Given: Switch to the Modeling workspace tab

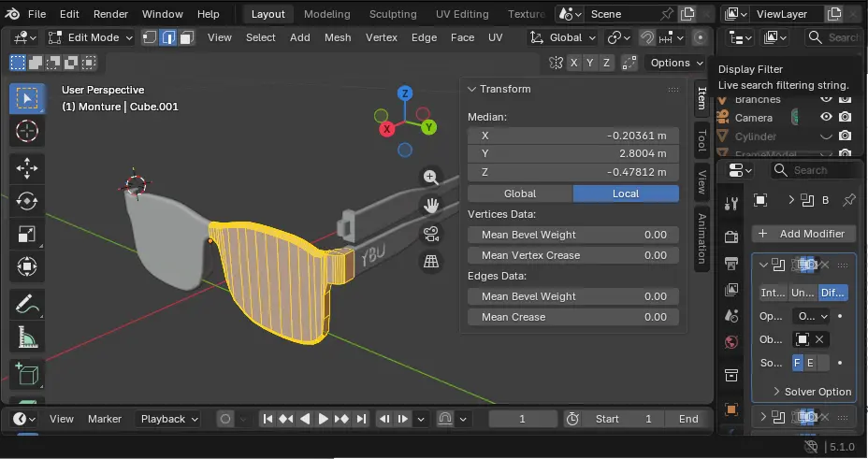Looking at the screenshot, I should (326, 14).
